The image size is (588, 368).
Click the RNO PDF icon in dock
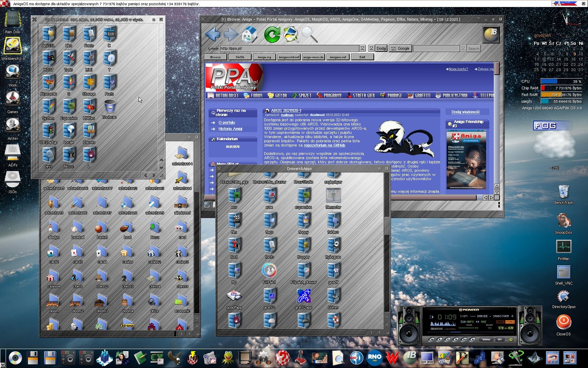pos(374,358)
